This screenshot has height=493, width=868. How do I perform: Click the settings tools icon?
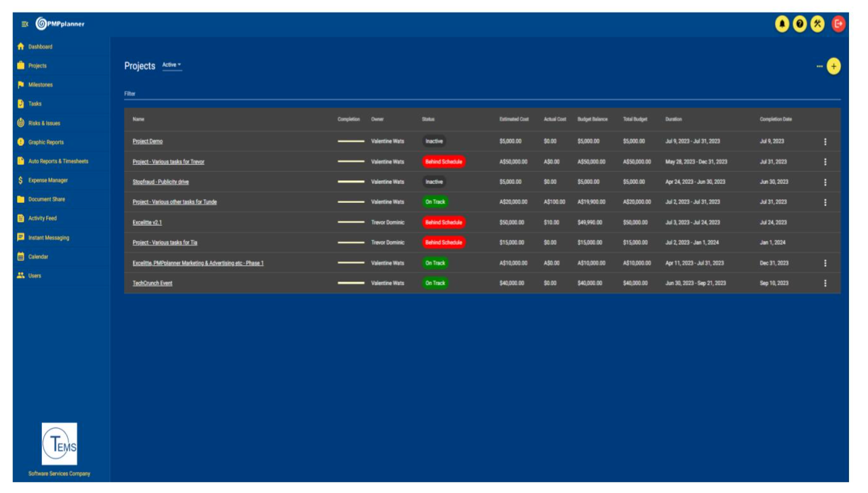pos(818,24)
